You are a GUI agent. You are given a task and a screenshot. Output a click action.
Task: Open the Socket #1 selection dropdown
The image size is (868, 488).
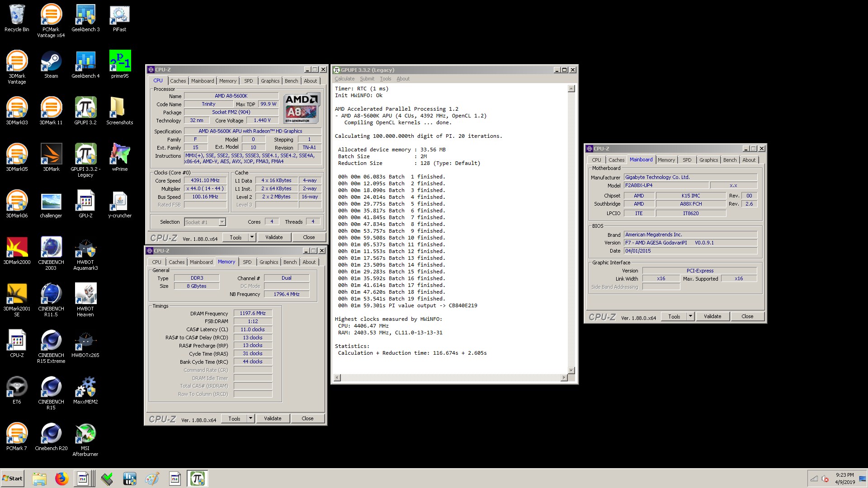pyautogui.click(x=222, y=222)
